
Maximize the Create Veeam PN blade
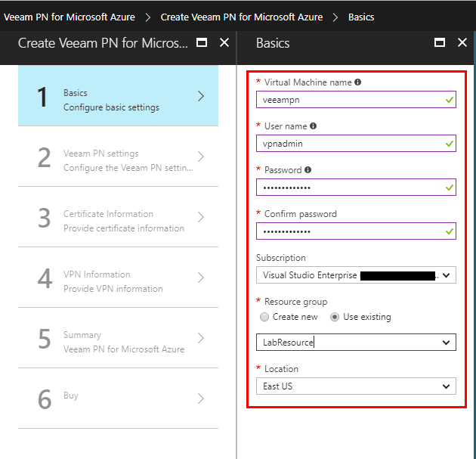click(202, 43)
